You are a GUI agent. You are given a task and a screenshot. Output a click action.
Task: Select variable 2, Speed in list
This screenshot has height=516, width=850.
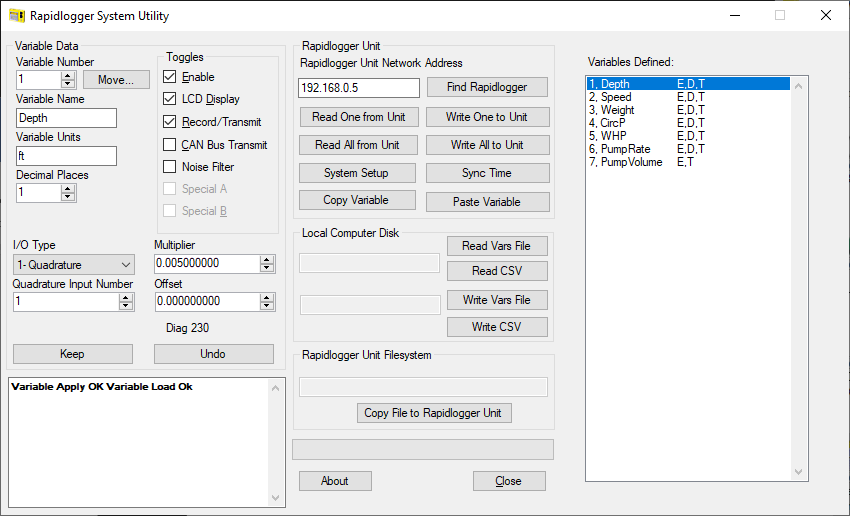(x=688, y=97)
